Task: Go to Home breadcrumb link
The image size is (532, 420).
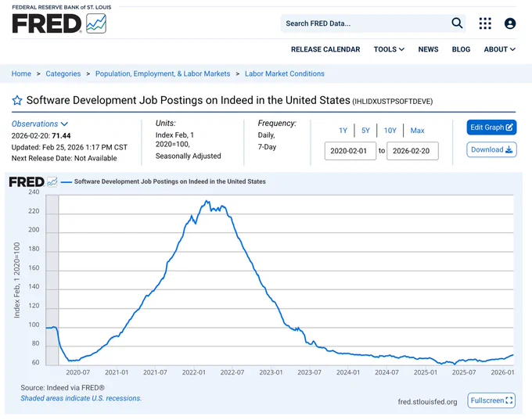Action: (21, 74)
